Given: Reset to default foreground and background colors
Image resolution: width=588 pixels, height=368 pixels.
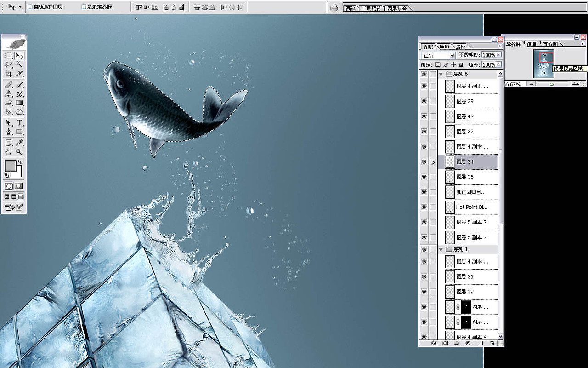Looking at the screenshot, I should click(6, 175).
